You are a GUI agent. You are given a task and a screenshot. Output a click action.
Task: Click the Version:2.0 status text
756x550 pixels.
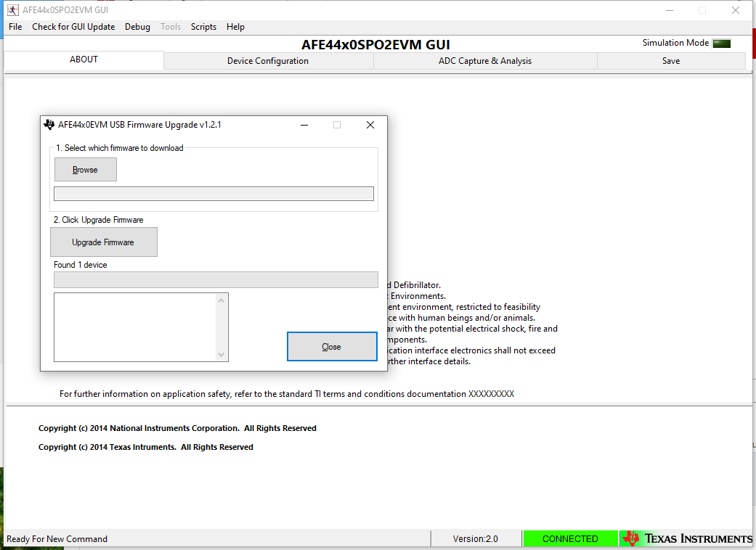[x=476, y=539]
